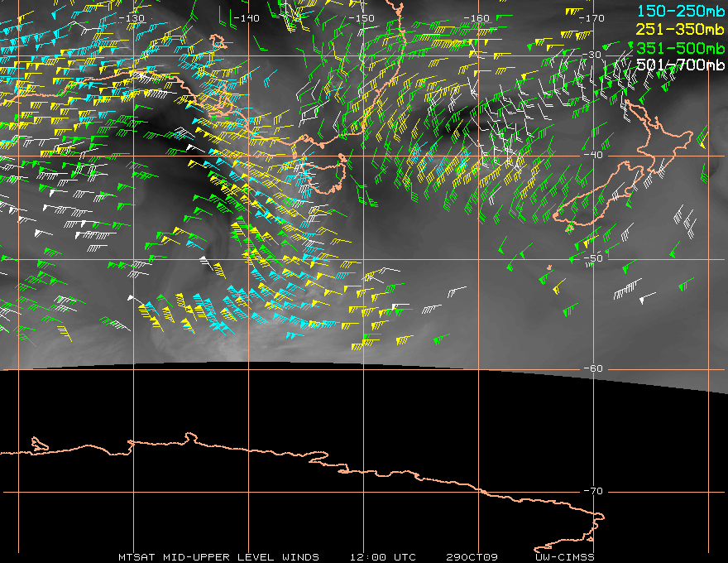Click the -130 longitude label
Image resolution: width=728 pixels, height=563 pixels.
(x=132, y=18)
